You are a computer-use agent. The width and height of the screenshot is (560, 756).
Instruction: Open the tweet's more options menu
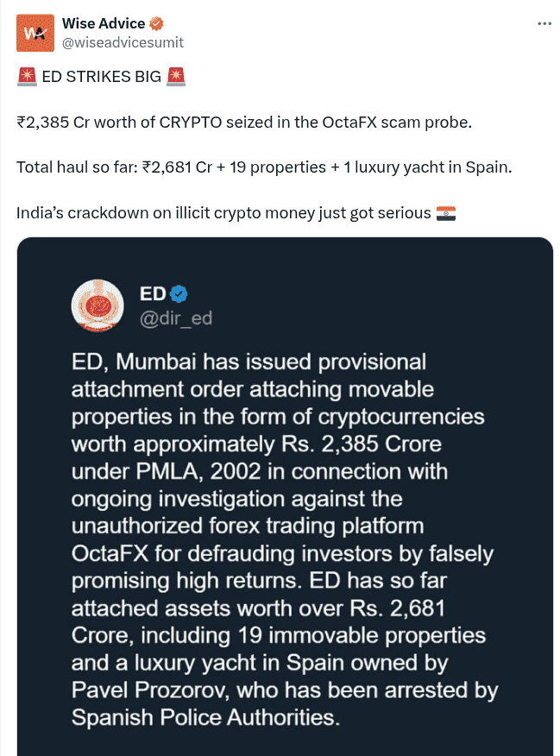[x=544, y=23]
